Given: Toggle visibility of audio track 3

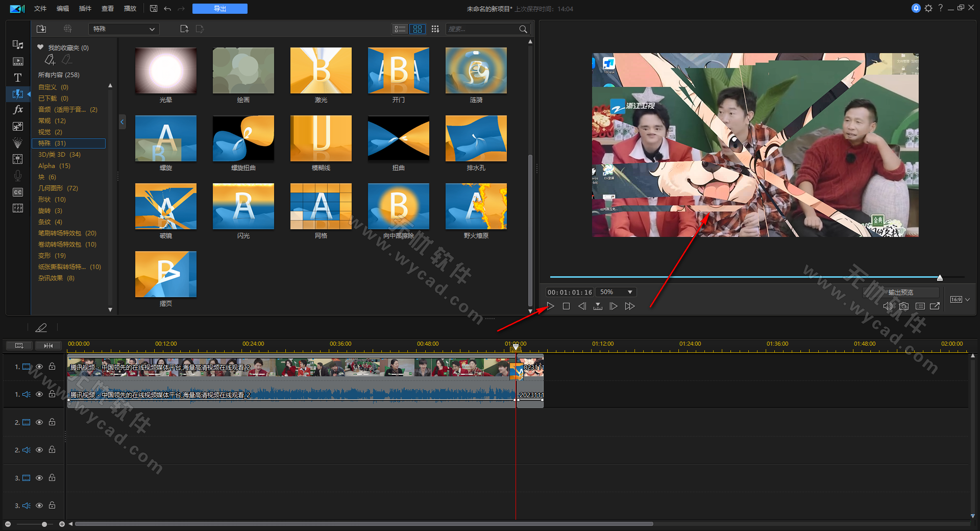Looking at the screenshot, I should [x=39, y=505].
